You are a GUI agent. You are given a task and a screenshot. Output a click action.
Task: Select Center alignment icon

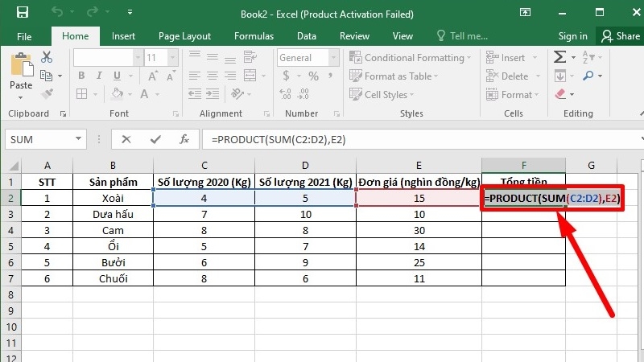[213, 76]
